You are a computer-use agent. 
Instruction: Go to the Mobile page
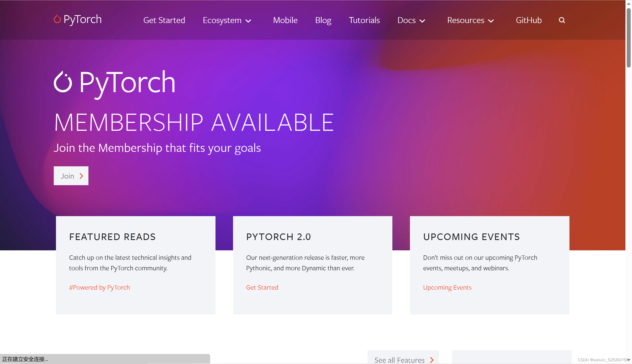click(285, 20)
